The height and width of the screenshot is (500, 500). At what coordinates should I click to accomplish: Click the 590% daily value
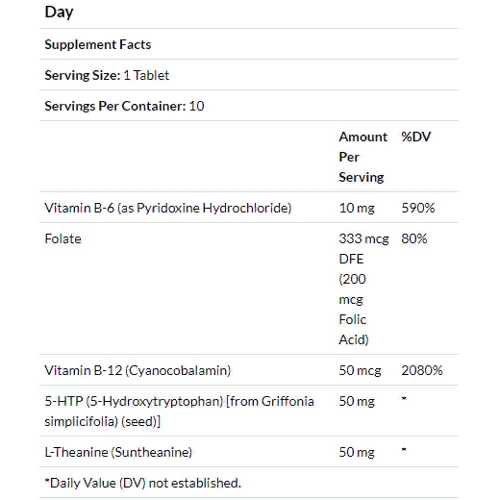click(x=418, y=208)
